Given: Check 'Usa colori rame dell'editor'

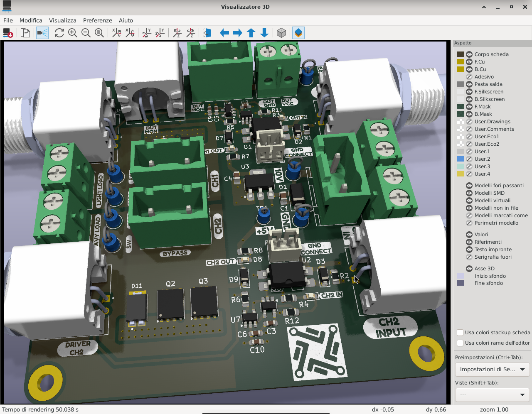Looking at the screenshot, I should tap(460, 343).
